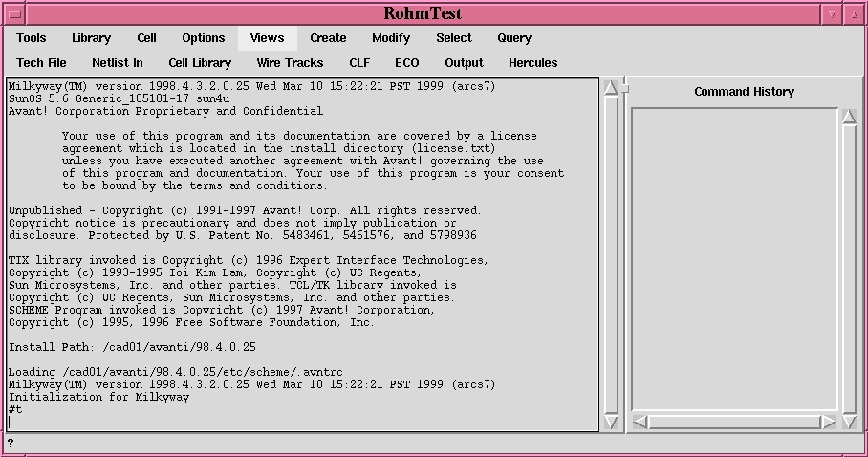Click the Command History scroll up arrow
Image resolution: width=868 pixels, height=457 pixels.
(x=849, y=116)
